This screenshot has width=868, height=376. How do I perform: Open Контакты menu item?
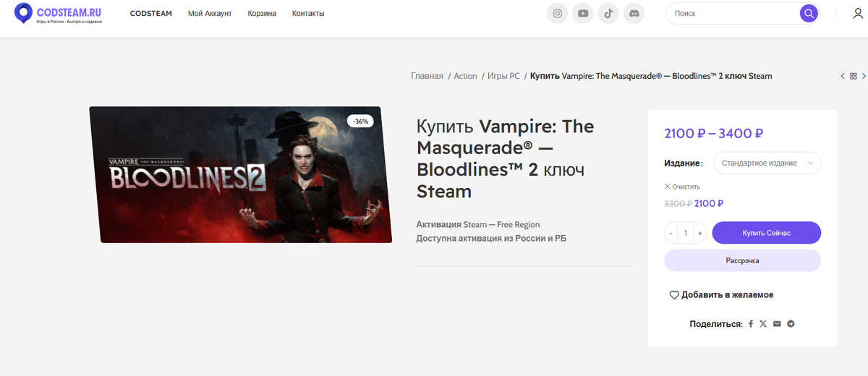point(308,14)
